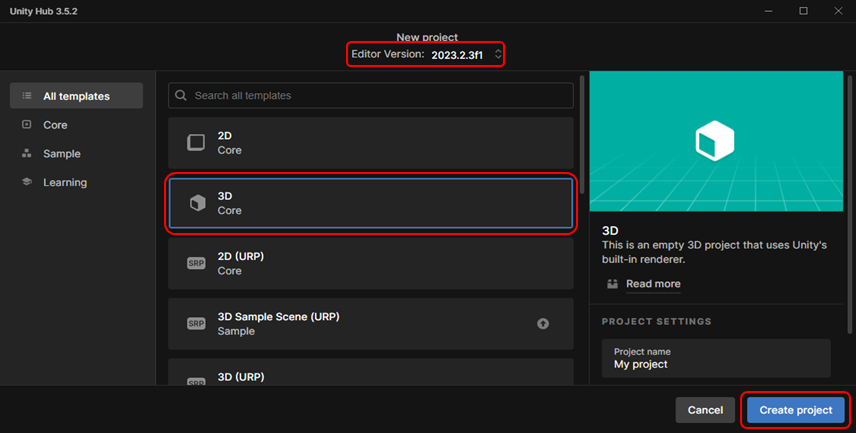Click the 3D cube template icon
Screen dimensions: 856x433
[x=197, y=203]
